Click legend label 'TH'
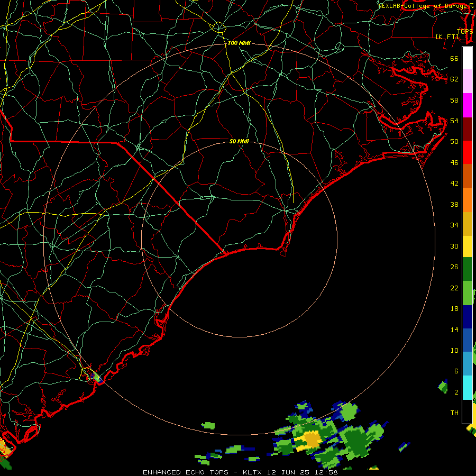This screenshot has width=476, height=476. [x=454, y=413]
